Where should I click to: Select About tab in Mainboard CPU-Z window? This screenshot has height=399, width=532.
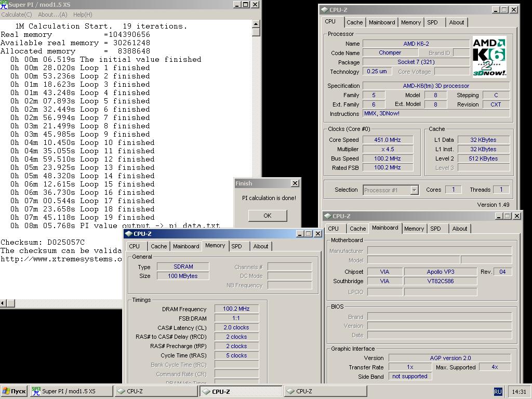[460, 229]
